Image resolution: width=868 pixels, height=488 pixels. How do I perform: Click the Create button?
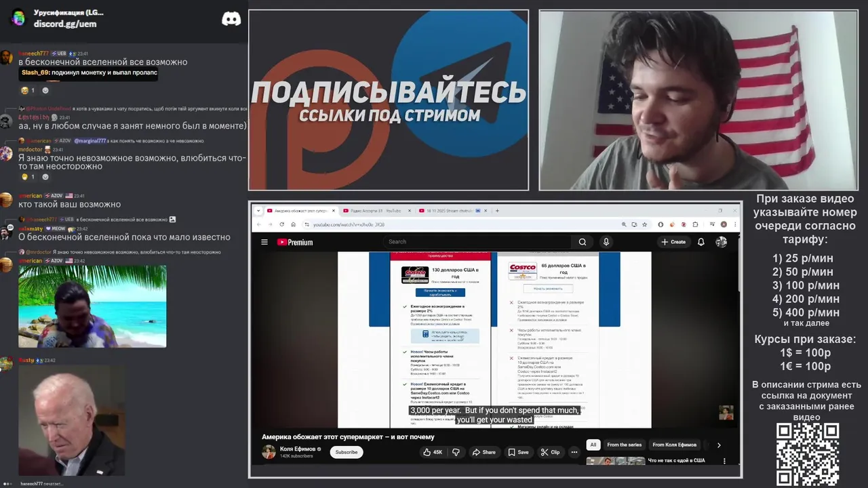(x=673, y=242)
